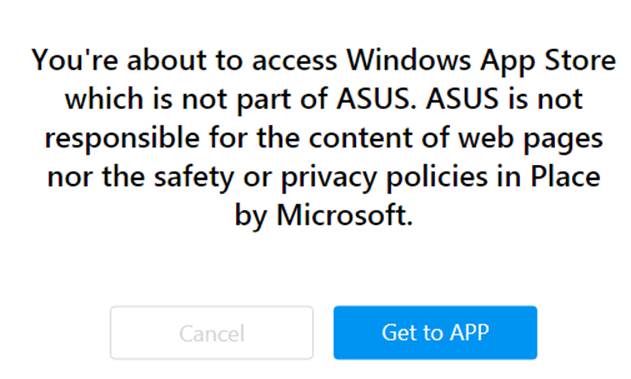Continue to Microsoft store with Get to APP

tap(435, 333)
